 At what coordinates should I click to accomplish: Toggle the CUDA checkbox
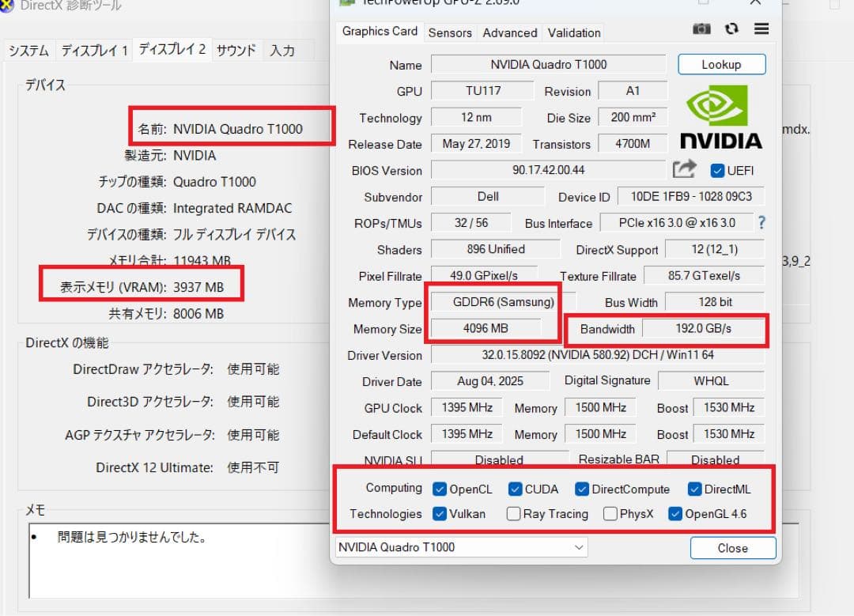pos(515,489)
